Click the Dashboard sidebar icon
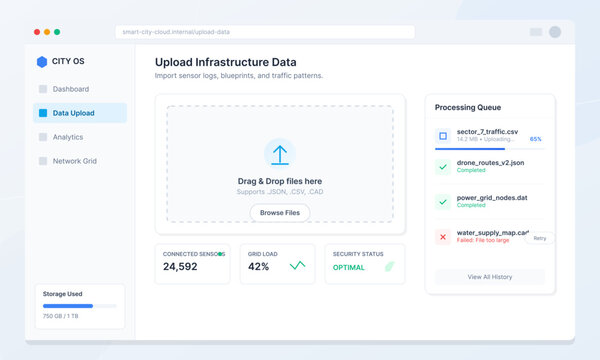600x360 pixels. pos(43,89)
